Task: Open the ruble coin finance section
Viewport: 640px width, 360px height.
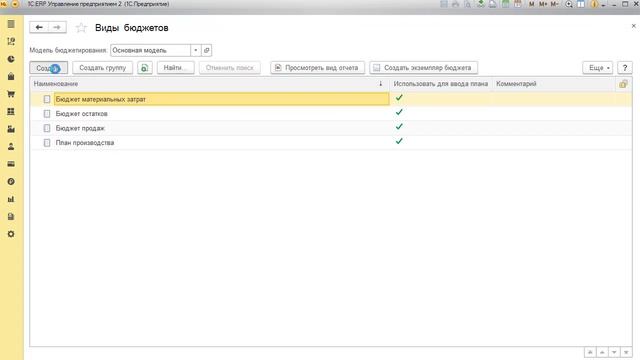Action: [11, 182]
